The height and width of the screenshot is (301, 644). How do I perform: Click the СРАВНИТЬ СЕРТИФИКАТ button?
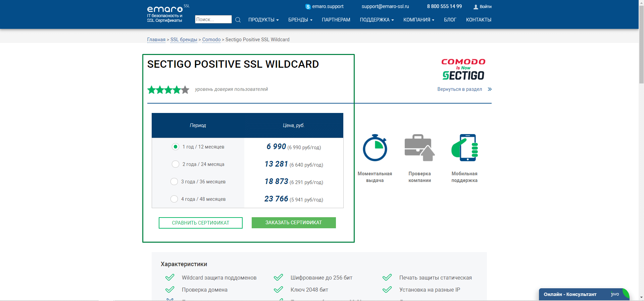tap(201, 223)
